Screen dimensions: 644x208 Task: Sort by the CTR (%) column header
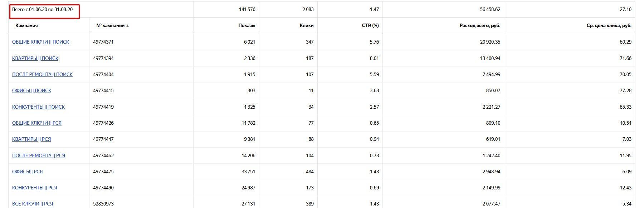pyautogui.click(x=370, y=26)
